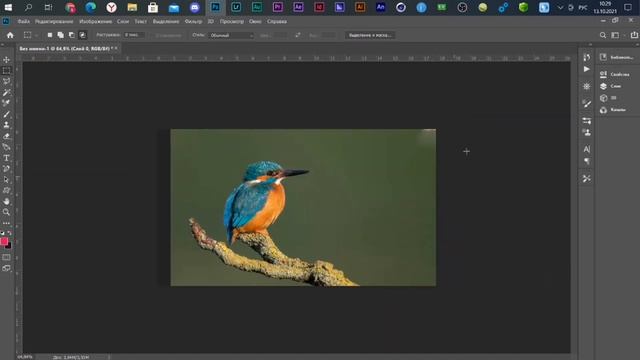Go to Home screen icon
Image resolution: width=640 pixels, height=360 pixels.
10,36
